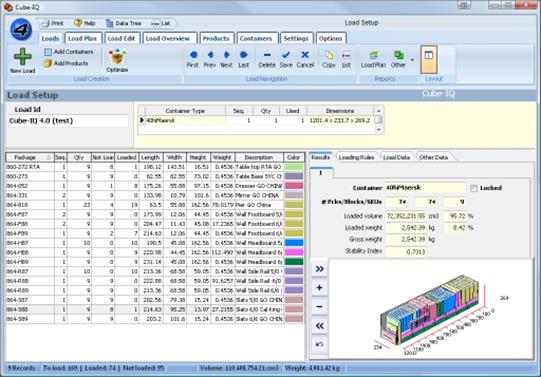Screen dimensions: 541x377
Task: Select the blue color swatch for 864-H87
Action: (294, 243)
